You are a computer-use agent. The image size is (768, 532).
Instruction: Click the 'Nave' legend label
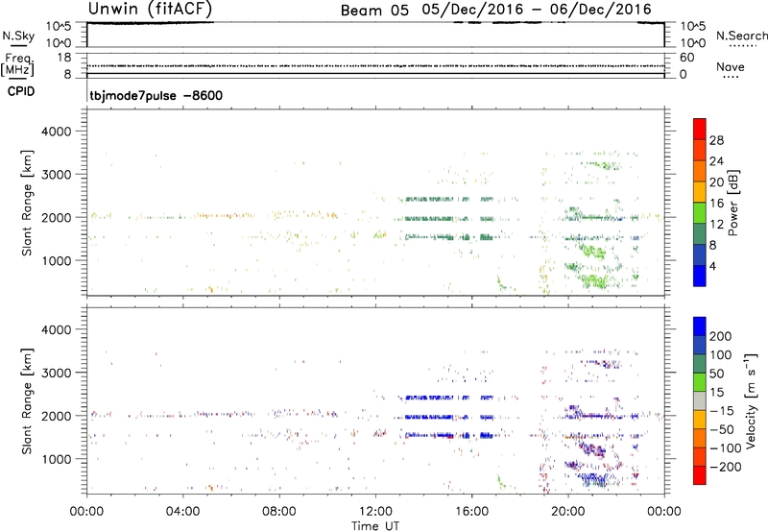(731, 66)
